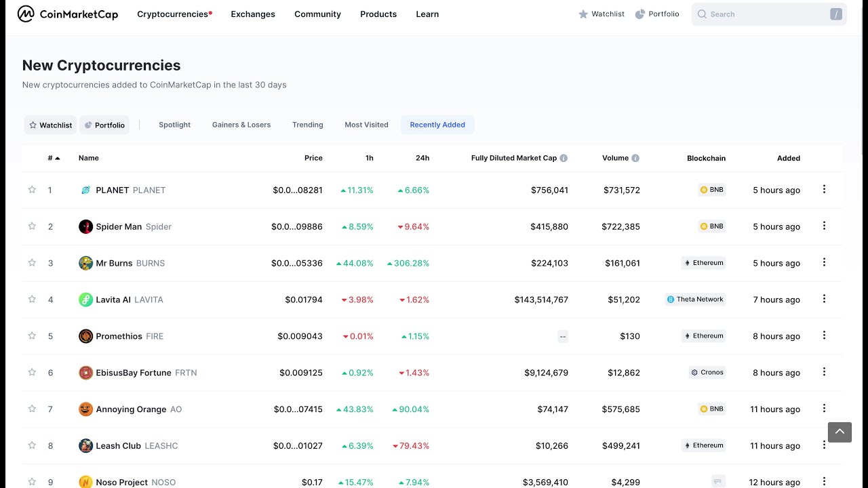The width and height of the screenshot is (868, 488).
Task: Star PLANET to add to watchlist
Action: click(x=32, y=190)
